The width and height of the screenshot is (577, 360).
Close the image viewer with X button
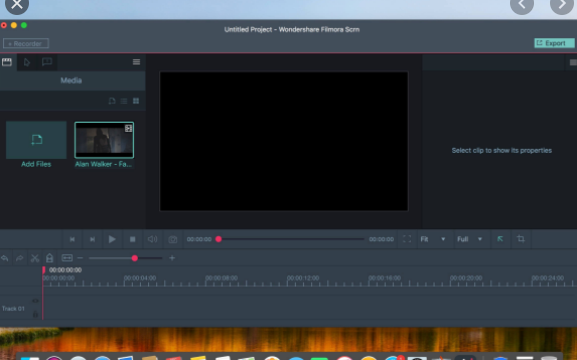tap(17, 5)
